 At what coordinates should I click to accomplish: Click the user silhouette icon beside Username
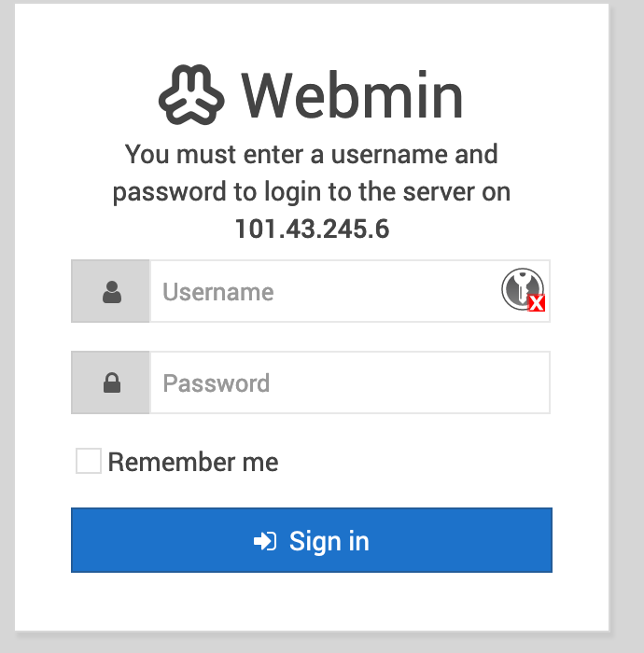112,292
